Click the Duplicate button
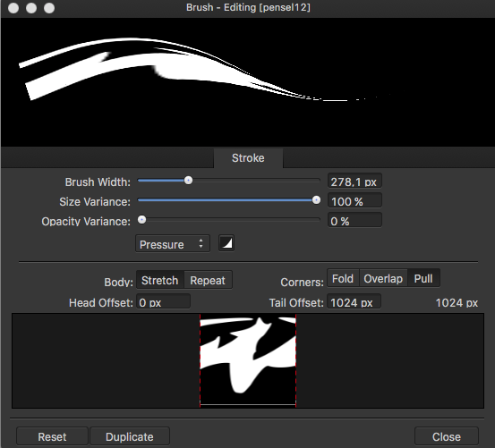Screen dimensions: 495x448 [x=130, y=436]
